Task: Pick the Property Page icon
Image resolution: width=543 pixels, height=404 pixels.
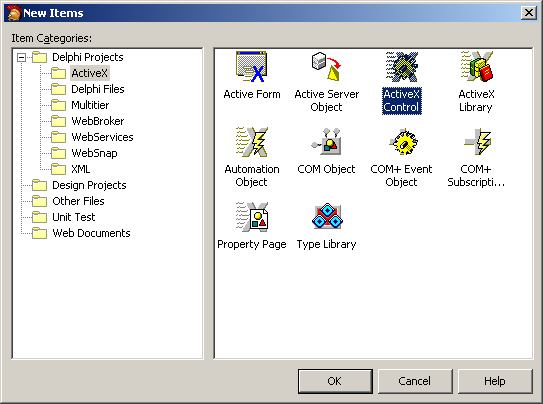Action: click(x=252, y=217)
